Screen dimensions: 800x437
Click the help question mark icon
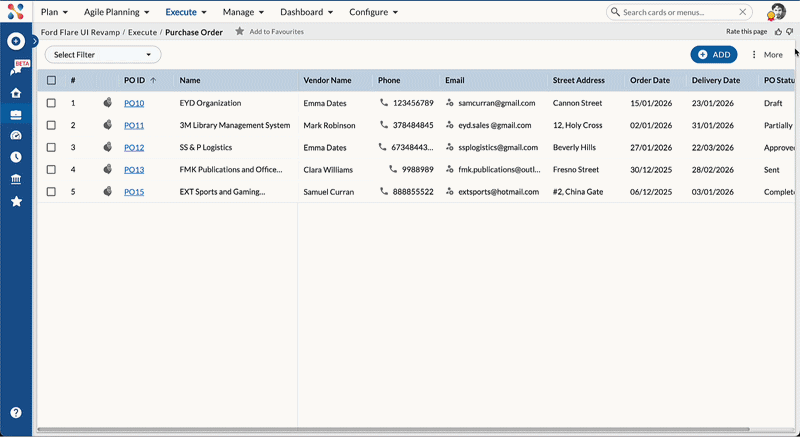tap(16, 412)
